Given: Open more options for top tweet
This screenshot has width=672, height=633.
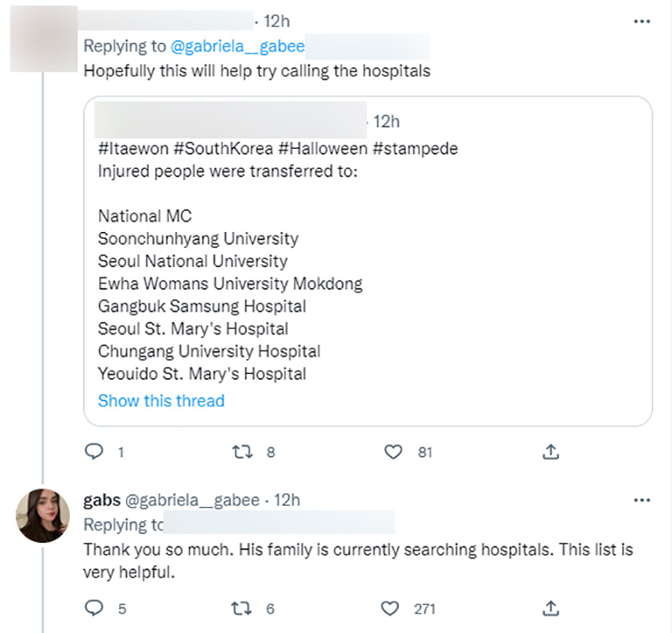Looking at the screenshot, I should [x=642, y=22].
